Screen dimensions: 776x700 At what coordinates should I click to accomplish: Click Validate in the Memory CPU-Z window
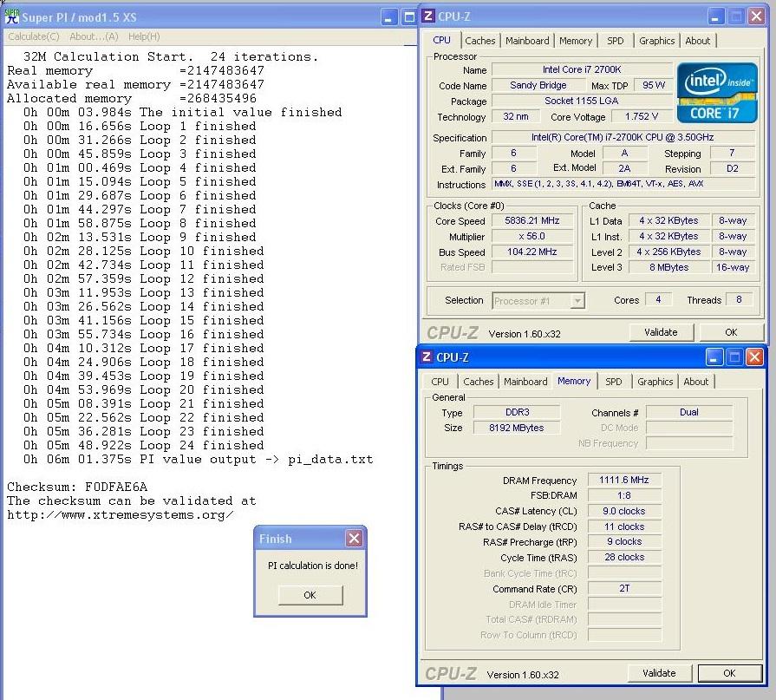coord(659,673)
